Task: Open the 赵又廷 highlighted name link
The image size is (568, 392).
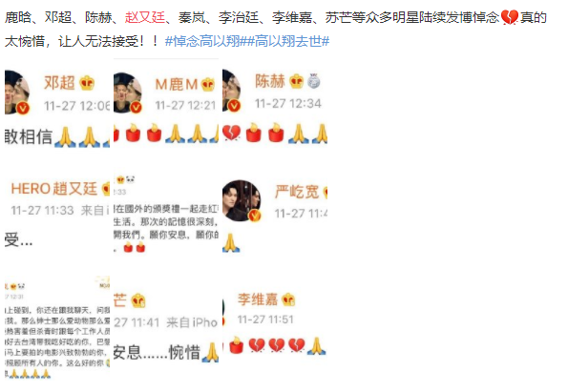Action: pyautogui.click(x=145, y=17)
